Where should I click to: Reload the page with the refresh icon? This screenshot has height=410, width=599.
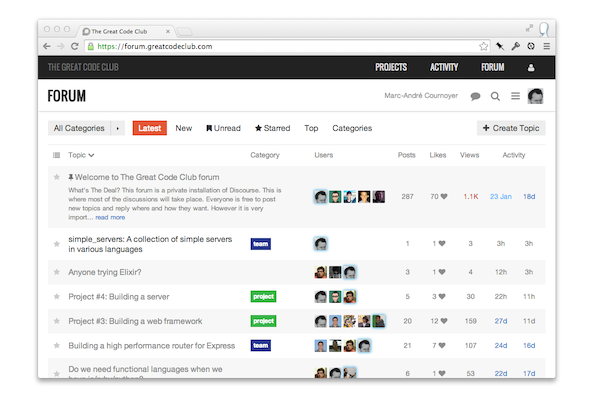pyautogui.click(x=75, y=46)
